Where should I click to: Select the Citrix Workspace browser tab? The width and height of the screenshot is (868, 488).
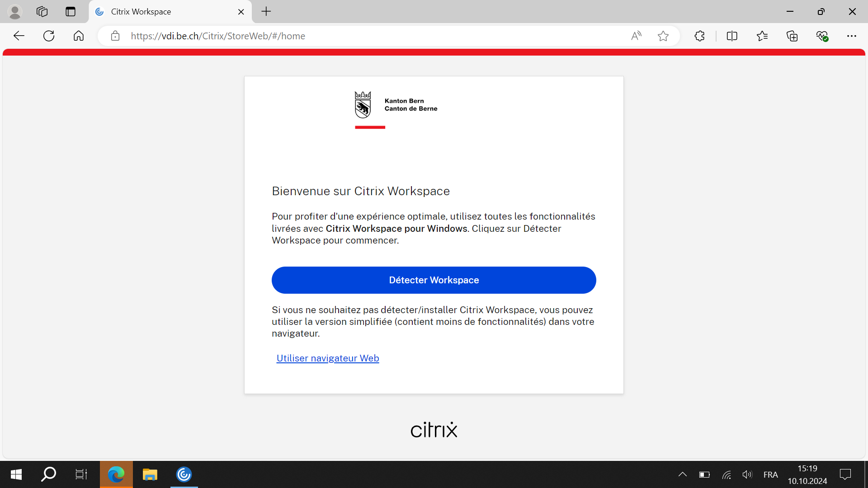click(x=170, y=12)
